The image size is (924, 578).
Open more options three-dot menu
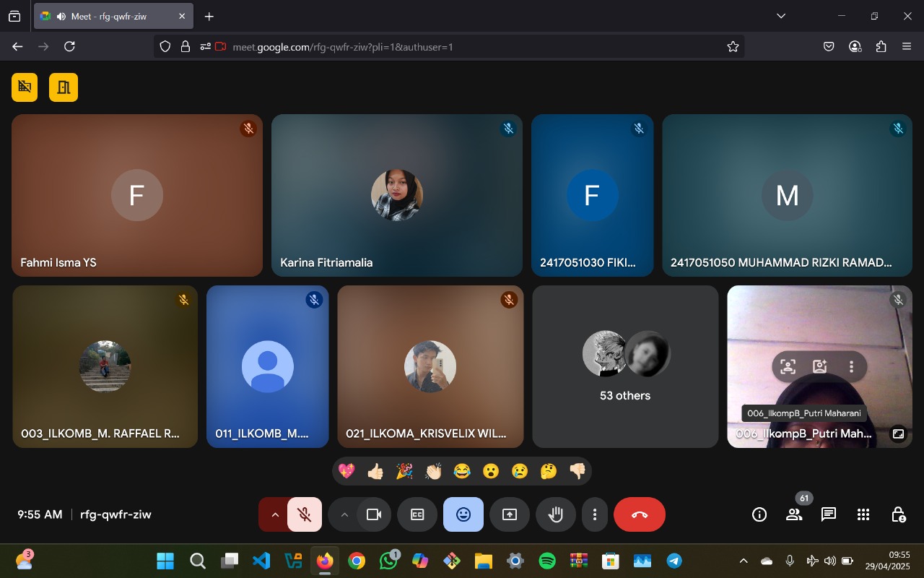tap(594, 514)
